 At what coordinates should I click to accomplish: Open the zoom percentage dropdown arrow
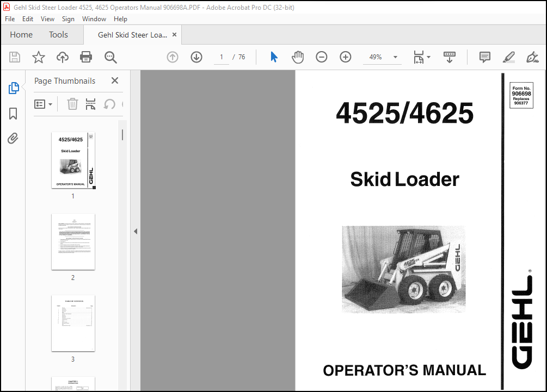[x=395, y=57]
